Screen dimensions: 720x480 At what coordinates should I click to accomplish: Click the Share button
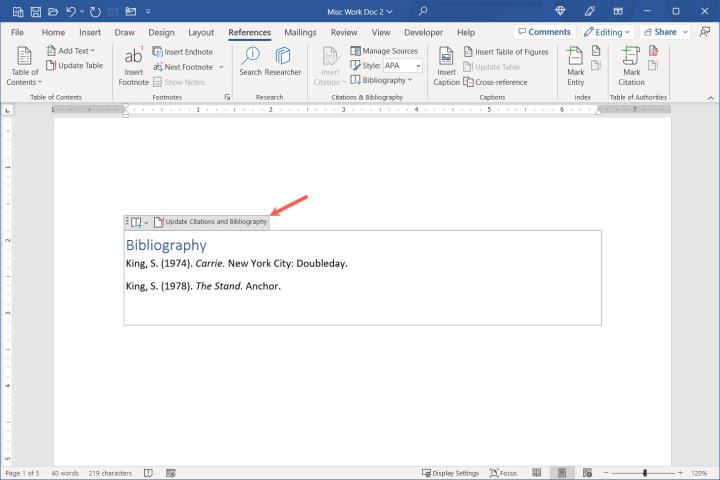click(x=664, y=32)
